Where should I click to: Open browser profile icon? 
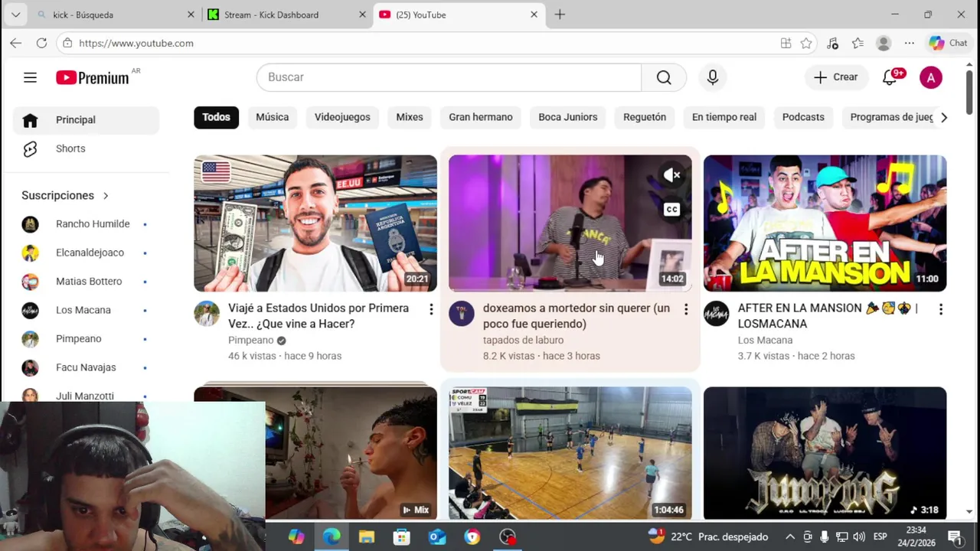click(884, 43)
